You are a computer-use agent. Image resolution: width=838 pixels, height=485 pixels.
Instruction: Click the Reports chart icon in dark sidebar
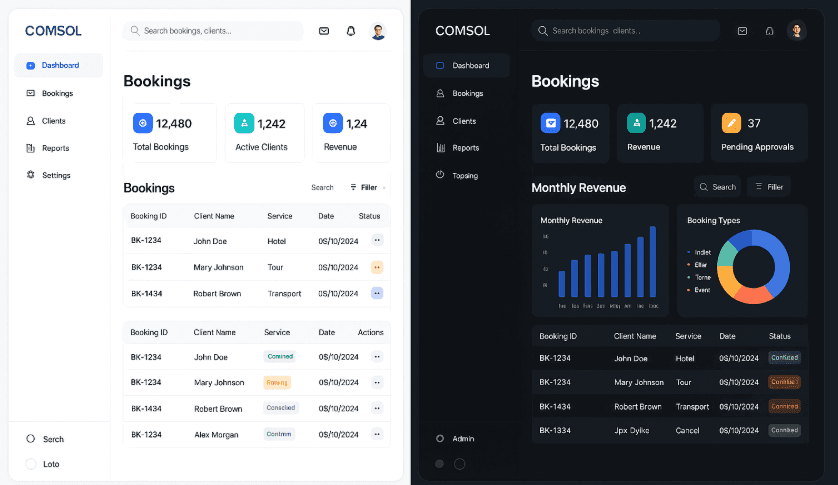coord(440,148)
